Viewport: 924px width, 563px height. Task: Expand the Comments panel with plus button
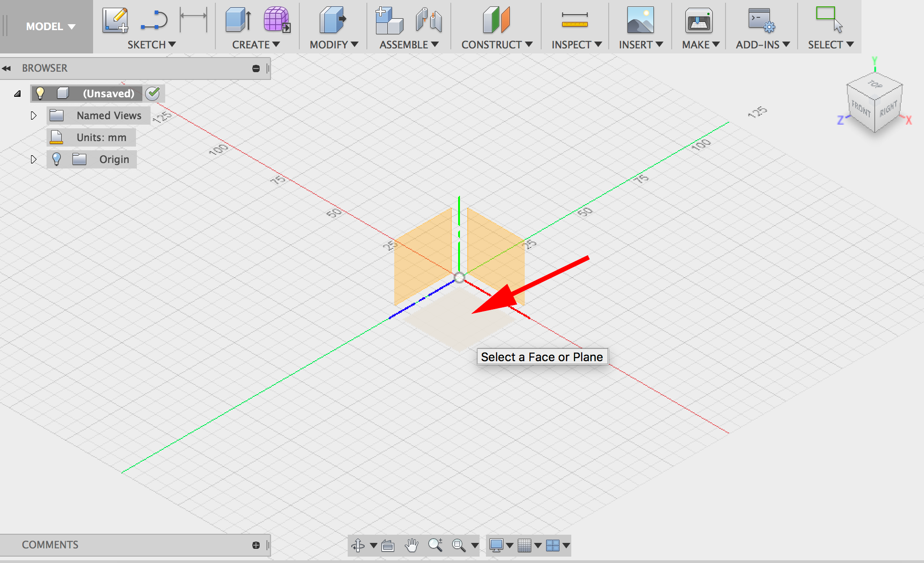point(256,545)
